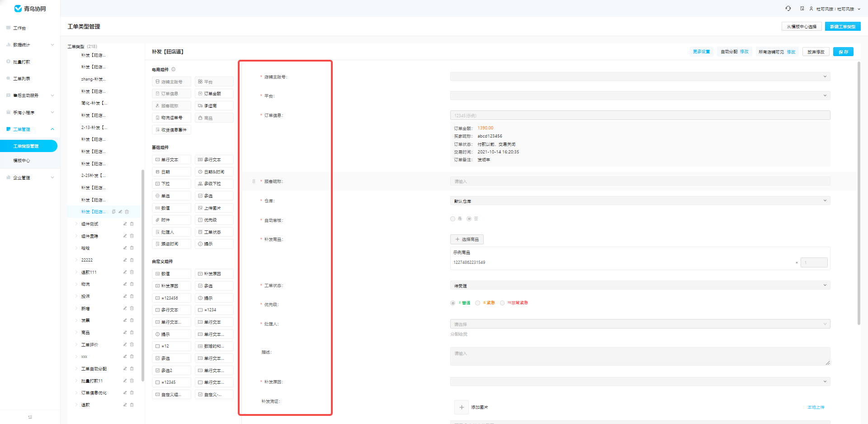Viewport: 868px width, 424px height.
Task: Expand the 数据统计 sidebar menu
Action: 30,45
